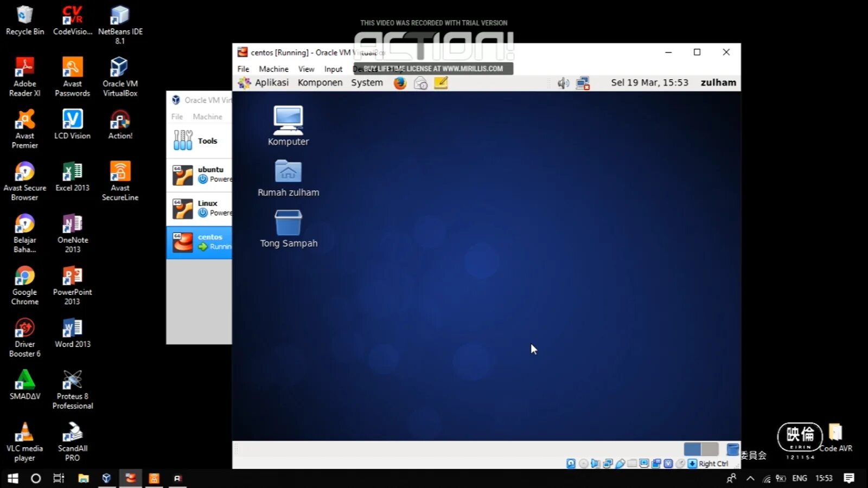
Task: Select the Code AVR desktop folder
Action: coord(835,438)
